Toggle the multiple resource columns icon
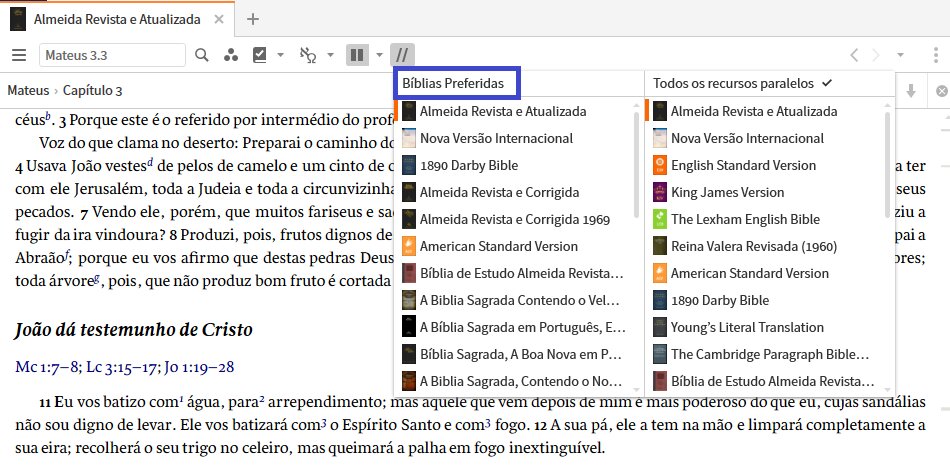Image resolution: width=950 pixels, height=466 pixels. 357,55
